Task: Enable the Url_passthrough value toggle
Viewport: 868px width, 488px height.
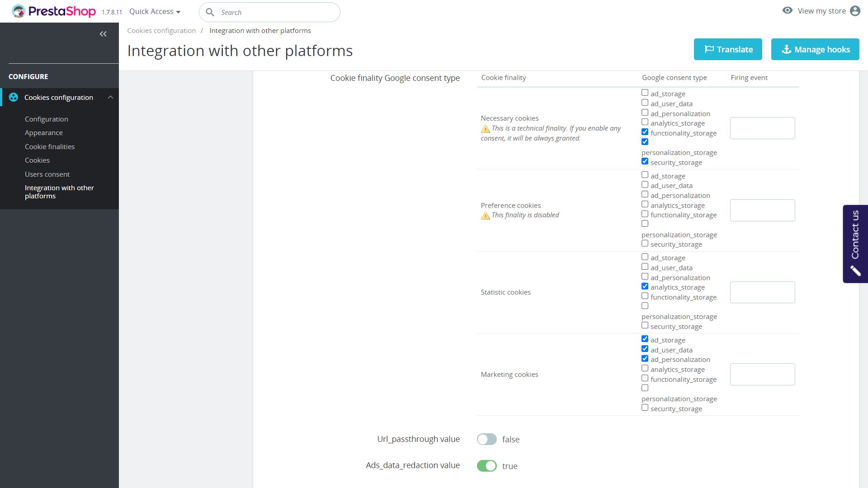Action: (486, 439)
